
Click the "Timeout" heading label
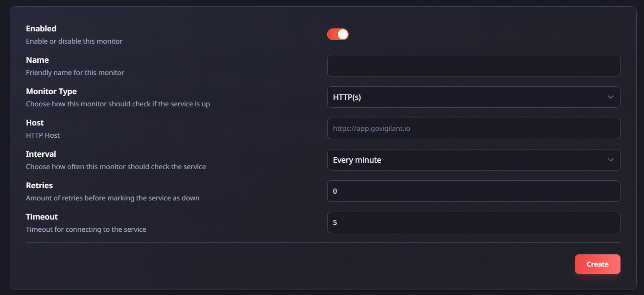pos(42,217)
